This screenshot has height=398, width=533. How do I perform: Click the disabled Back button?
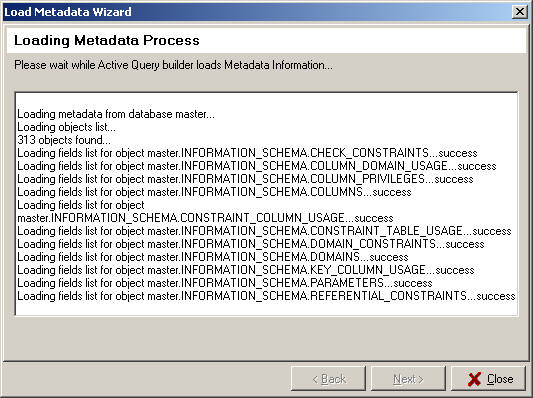[x=328, y=378]
